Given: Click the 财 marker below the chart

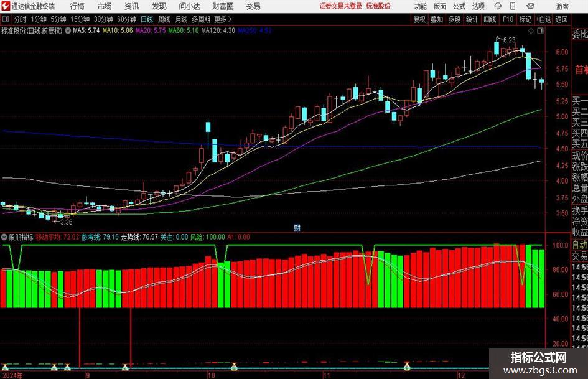Looking at the screenshot, I should click(297, 228).
